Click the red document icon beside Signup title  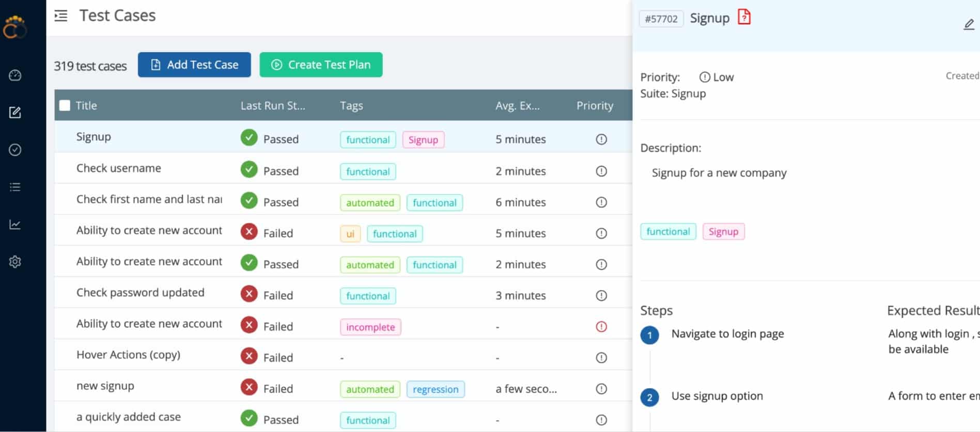(x=744, y=17)
